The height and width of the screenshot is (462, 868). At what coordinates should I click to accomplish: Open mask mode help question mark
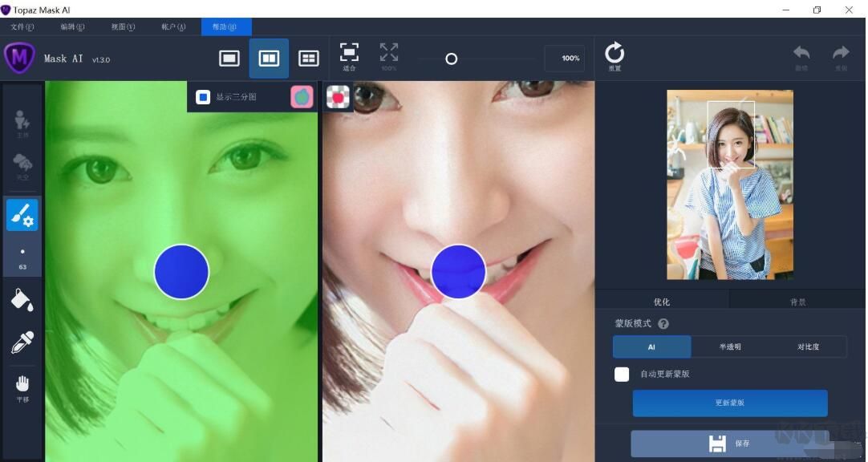coord(663,324)
